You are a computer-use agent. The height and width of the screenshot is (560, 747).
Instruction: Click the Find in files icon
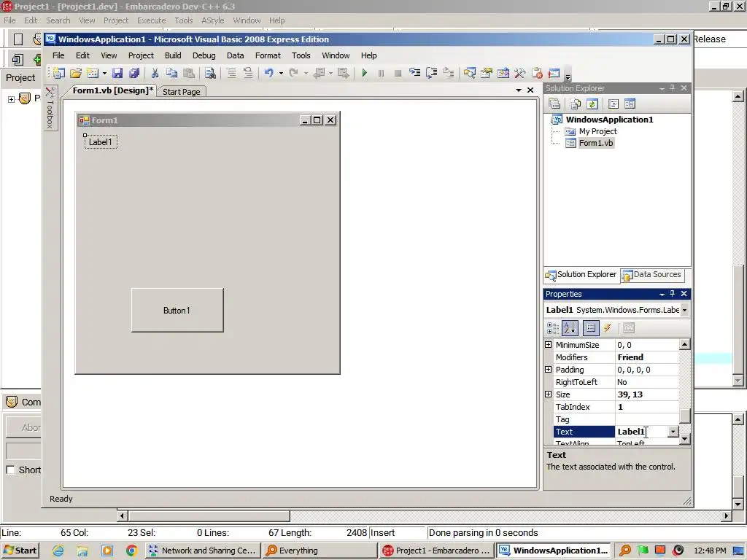click(210, 73)
